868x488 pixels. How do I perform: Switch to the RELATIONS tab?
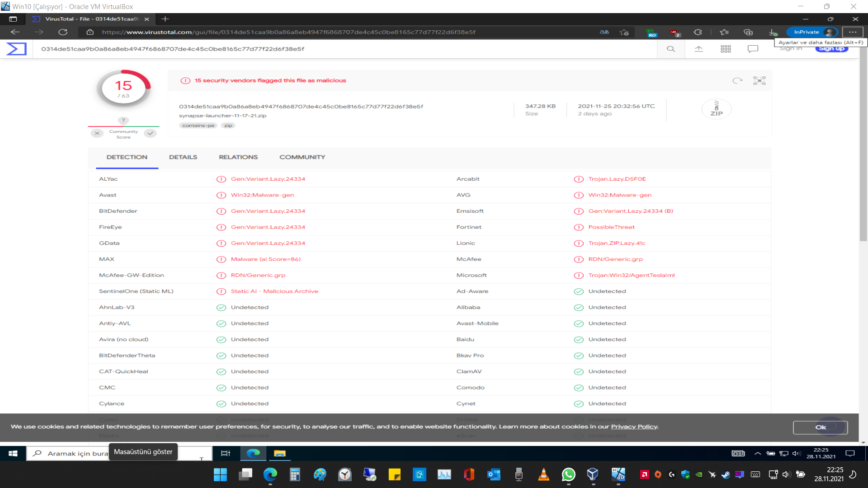pos(238,157)
